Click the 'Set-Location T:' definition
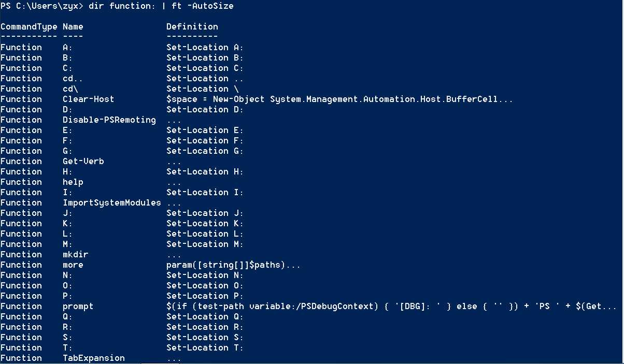 click(x=205, y=347)
